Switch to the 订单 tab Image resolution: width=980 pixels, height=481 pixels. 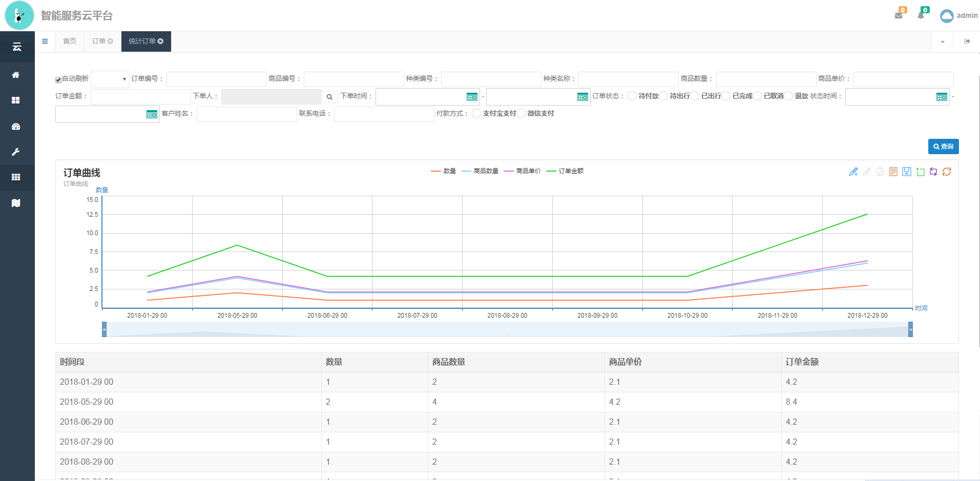click(99, 41)
